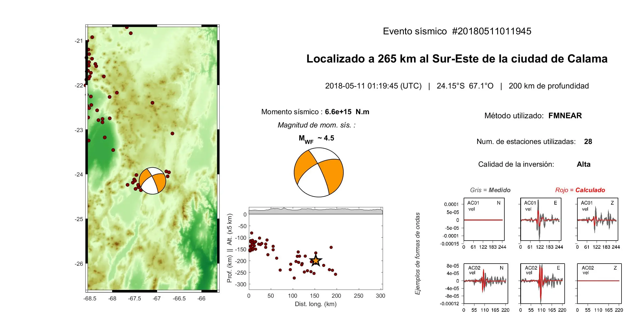Click the AC01 N waveform panel
Screen dimensions: 644x328
[484, 219]
